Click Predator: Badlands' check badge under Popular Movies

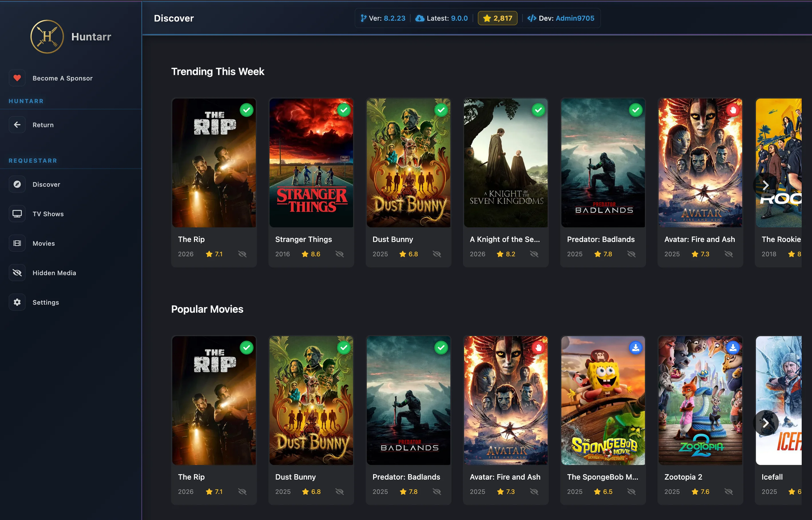pos(441,348)
